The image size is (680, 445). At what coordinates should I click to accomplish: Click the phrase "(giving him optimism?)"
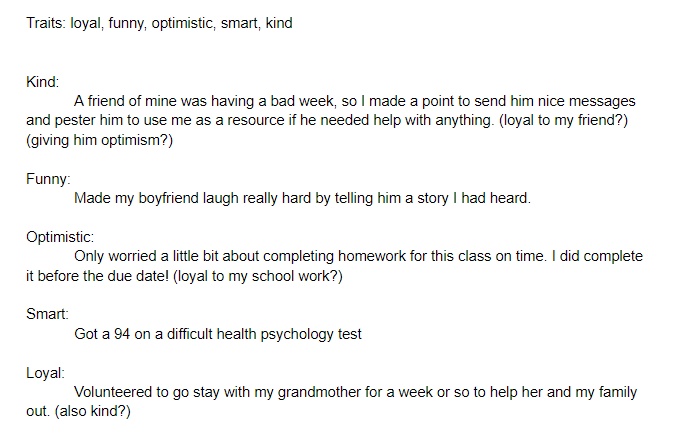[99, 141]
